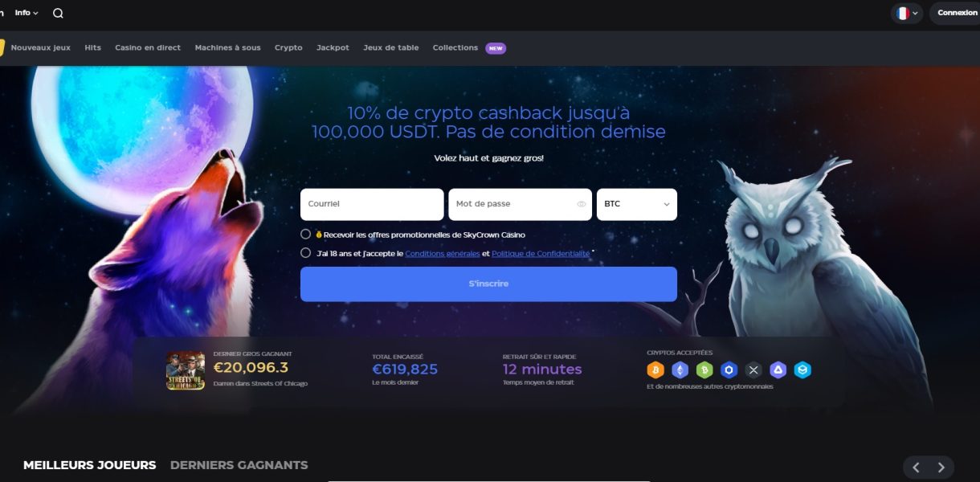Click the orange Bitcoin crypto icon
This screenshot has height=482, width=980.
click(x=655, y=370)
